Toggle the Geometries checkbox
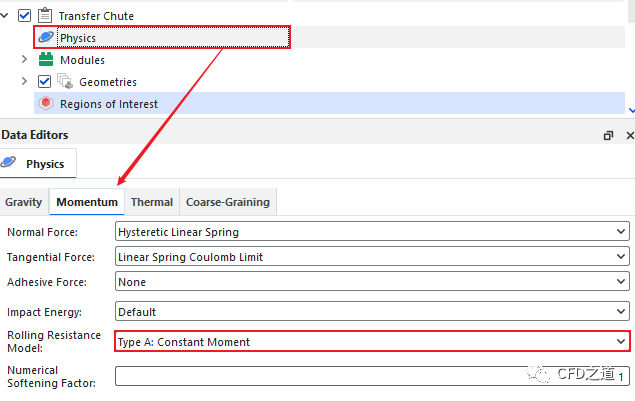The height and width of the screenshot is (401, 635). [44, 81]
